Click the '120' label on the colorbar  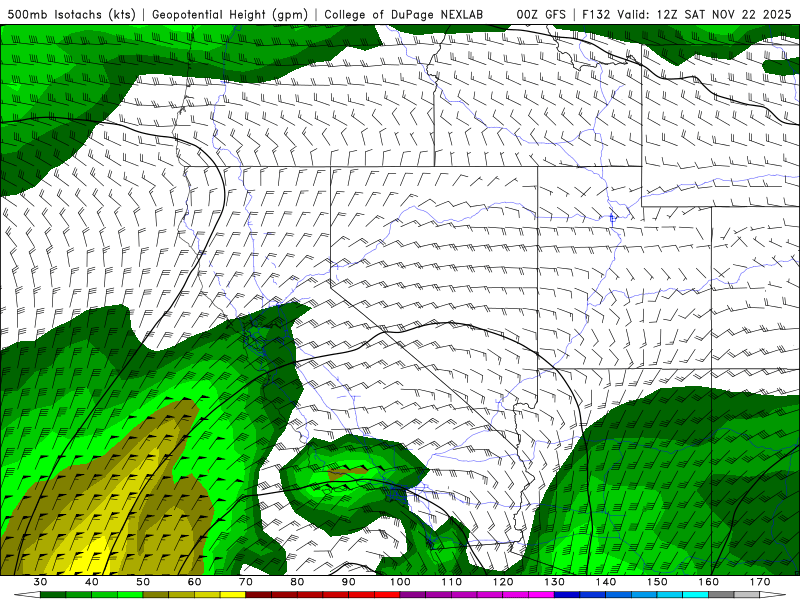coord(503,582)
